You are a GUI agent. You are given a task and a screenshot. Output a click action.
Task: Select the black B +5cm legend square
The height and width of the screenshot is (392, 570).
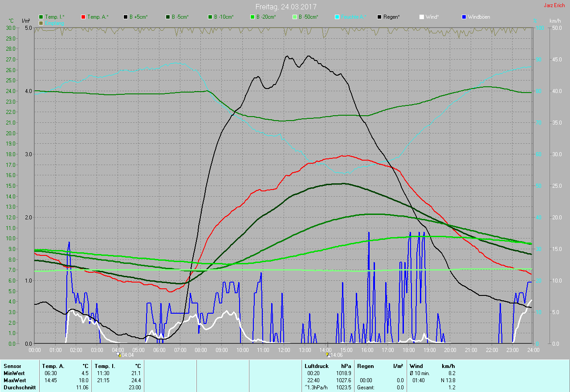pos(126,17)
